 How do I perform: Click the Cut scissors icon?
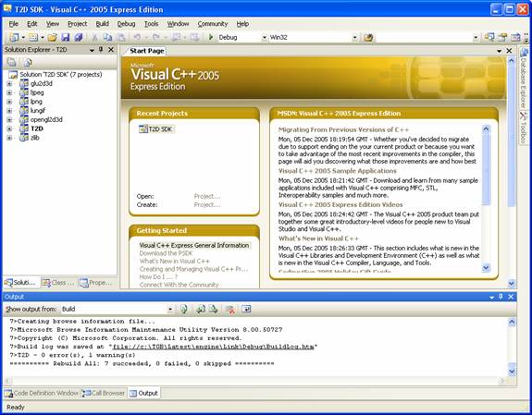pyautogui.click(x=95, y=37)
